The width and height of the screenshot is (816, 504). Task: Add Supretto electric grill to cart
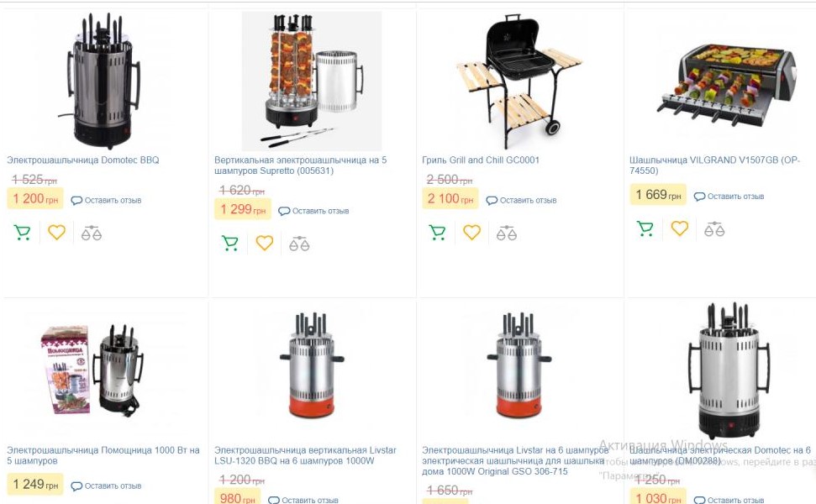tap(229, 244)
